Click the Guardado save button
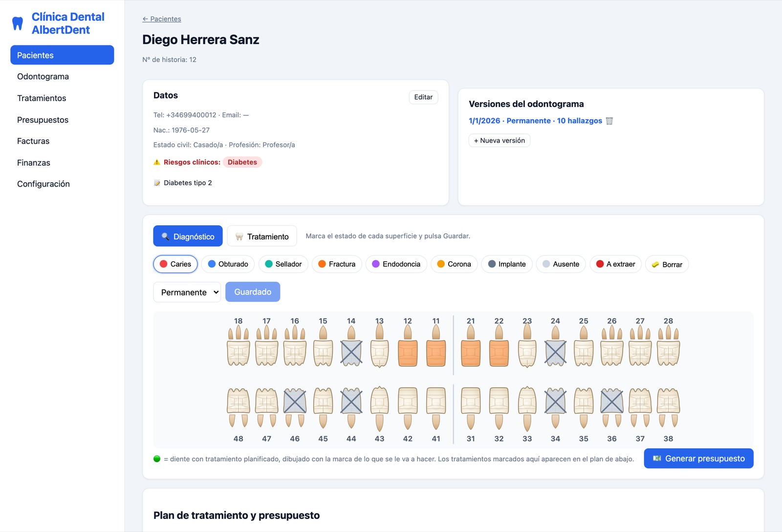The height and width of the screenshot is (532, 782). click(253, 292)
